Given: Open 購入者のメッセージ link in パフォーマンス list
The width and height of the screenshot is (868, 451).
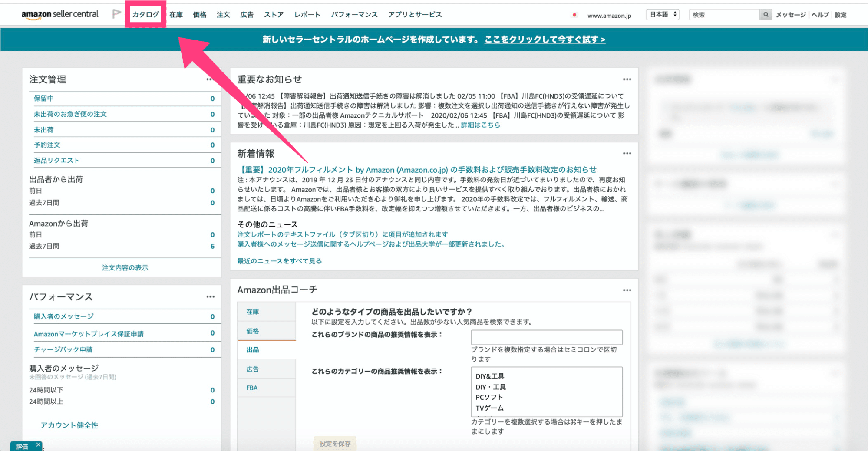Looking at the screenshot, I should 64,316.
